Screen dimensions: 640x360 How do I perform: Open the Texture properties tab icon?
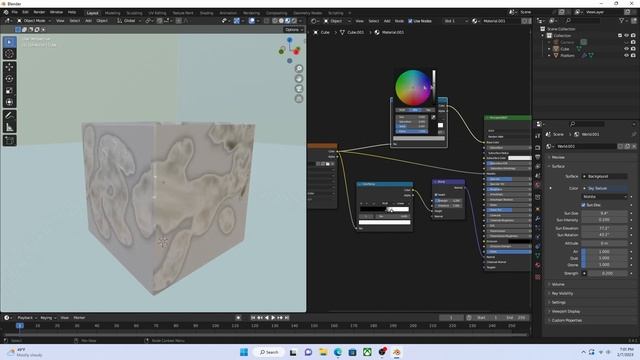point(538,277)
